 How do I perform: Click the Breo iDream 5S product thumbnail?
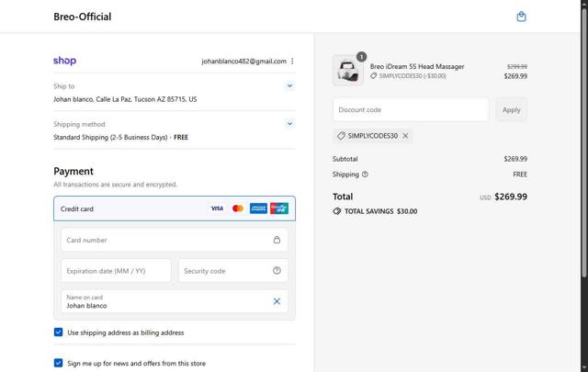[347, 71]
